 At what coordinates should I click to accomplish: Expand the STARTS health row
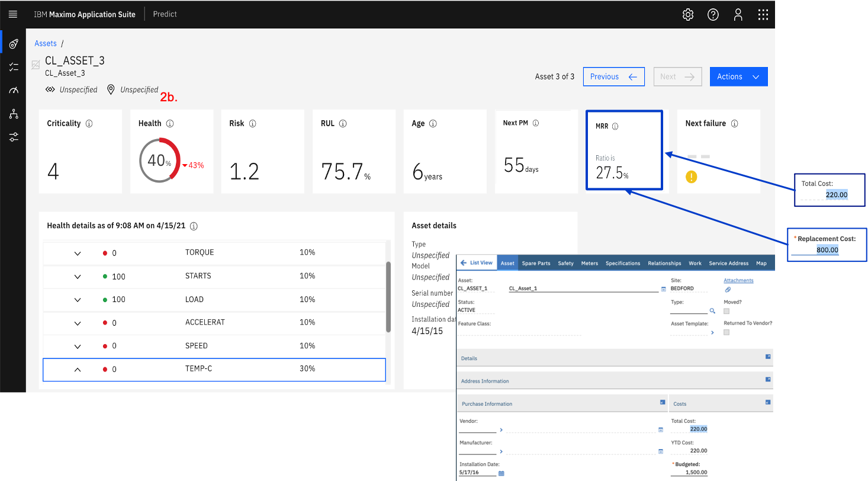pyautogui.click(x=77, y=277)
